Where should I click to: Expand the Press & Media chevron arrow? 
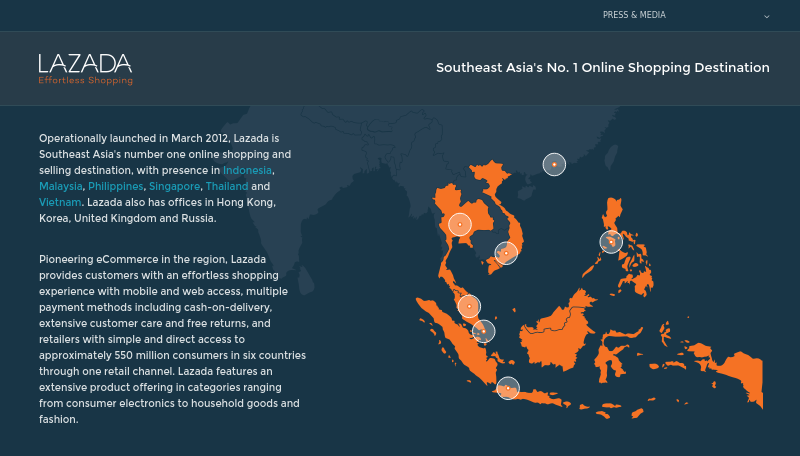[766, 17]
